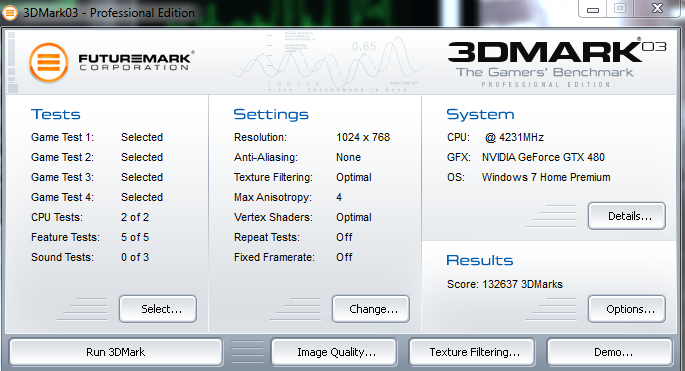Launch the Demo
This screenshot has width=685, height=371.
click(x=610, y=352)
